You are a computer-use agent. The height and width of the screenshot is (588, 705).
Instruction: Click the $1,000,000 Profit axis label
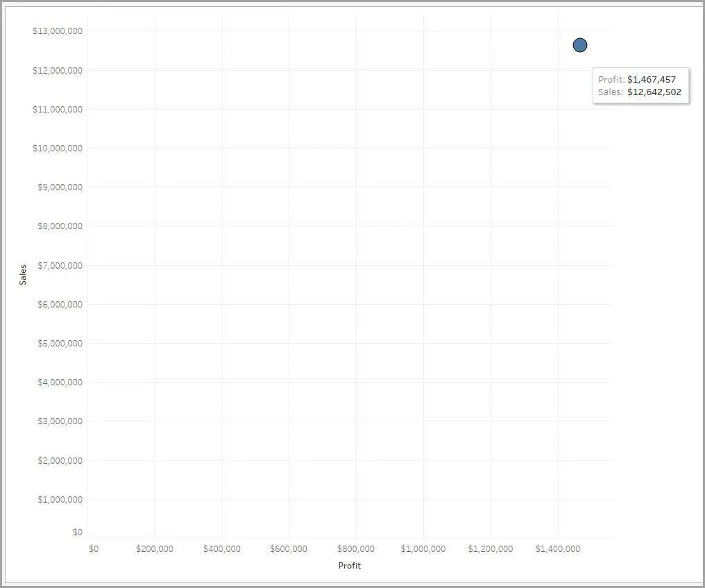[x=423, y=549]
